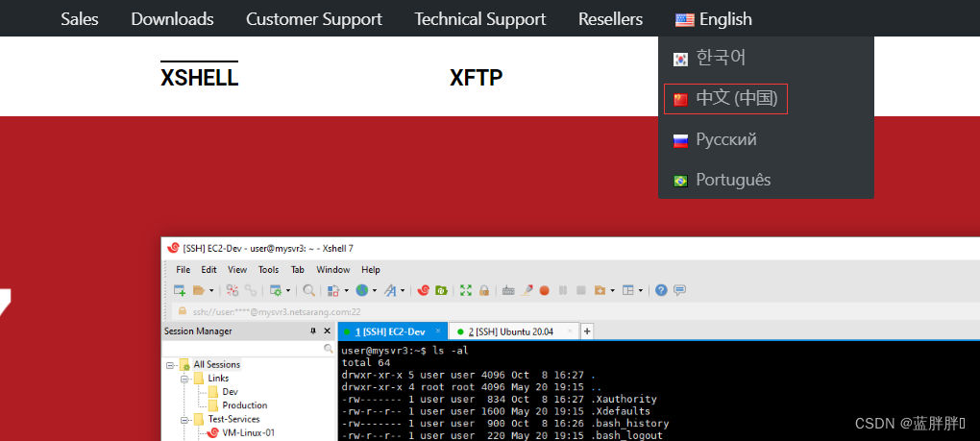Click the globe Encoding icon
Viewport: 980px width, 441px height.
pos(362,290)
